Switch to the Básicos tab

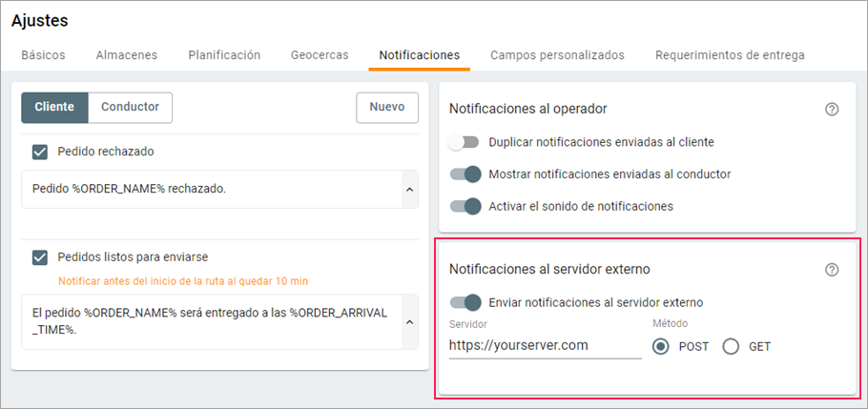point(43,55)
